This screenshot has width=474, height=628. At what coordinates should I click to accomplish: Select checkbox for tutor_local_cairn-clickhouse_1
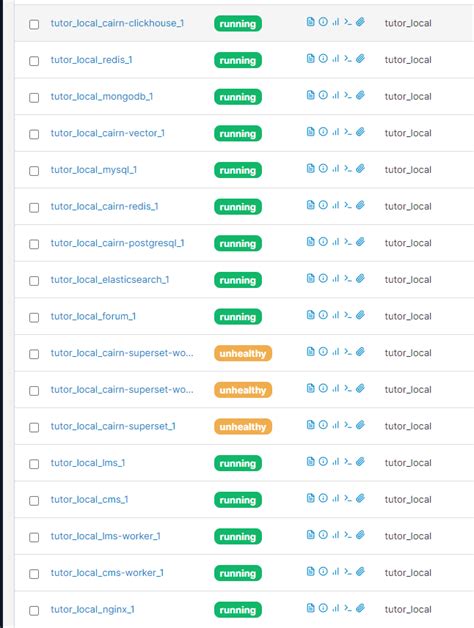pos(34,24)
